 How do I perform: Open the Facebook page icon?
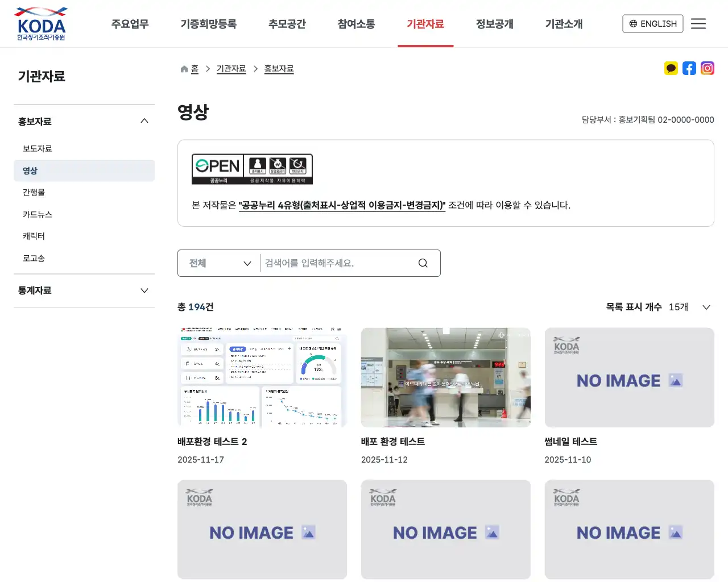(x=689, y=68)
